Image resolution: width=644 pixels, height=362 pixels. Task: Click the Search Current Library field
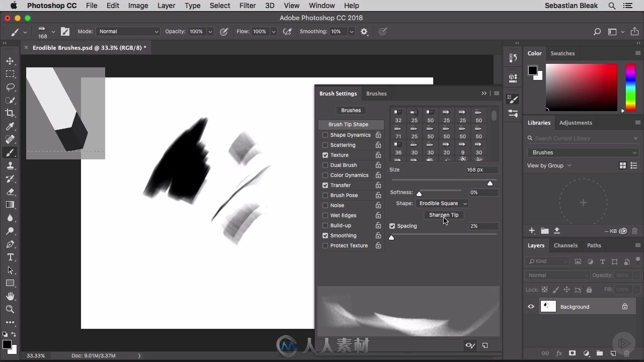[x=583, y=138]
